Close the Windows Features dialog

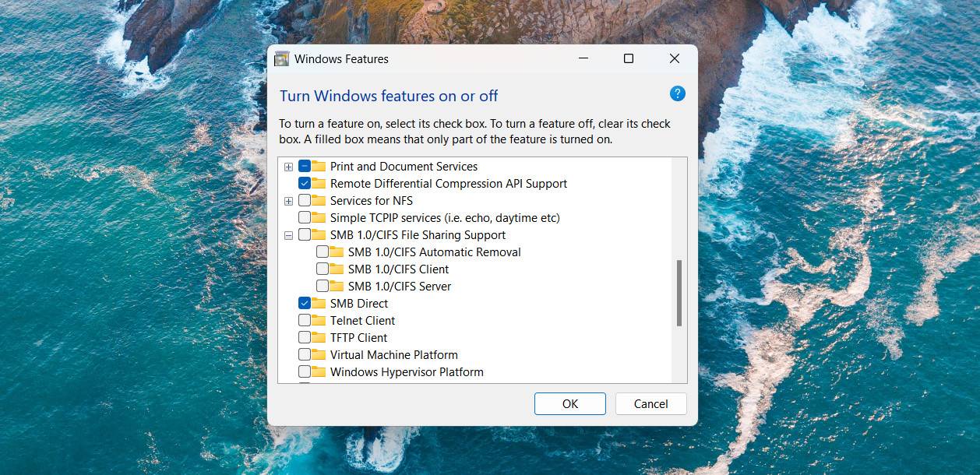coord(675,58)
